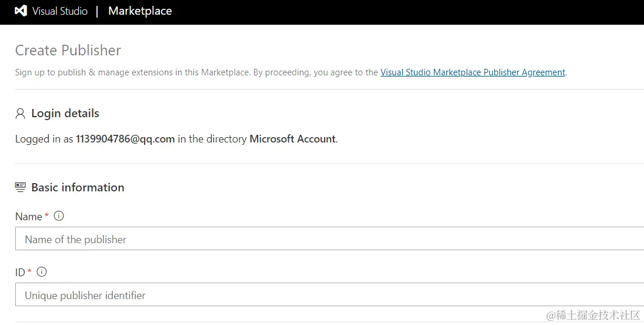
Task: Open the info icon beside Name
Action: 59,216
